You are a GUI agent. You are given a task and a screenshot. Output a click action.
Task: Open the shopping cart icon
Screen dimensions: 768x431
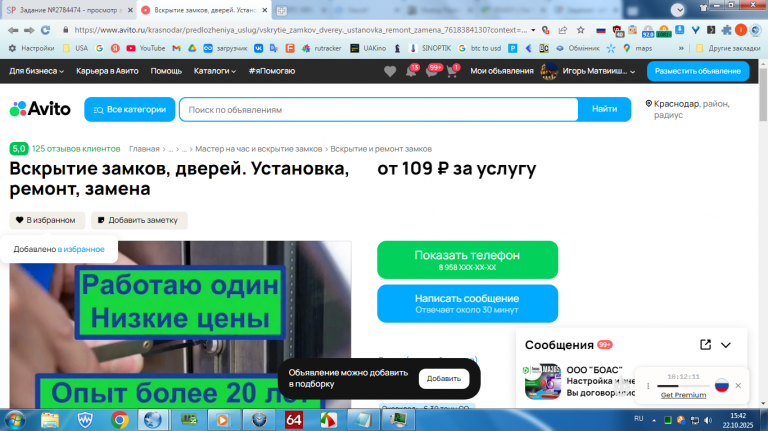pos(453,72)
